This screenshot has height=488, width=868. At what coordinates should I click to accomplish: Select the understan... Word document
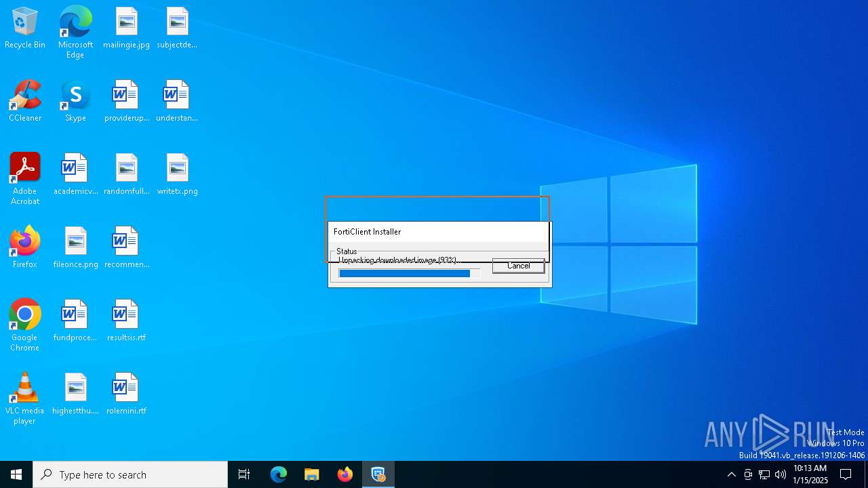pyautogui.click(x=177, y=102)
